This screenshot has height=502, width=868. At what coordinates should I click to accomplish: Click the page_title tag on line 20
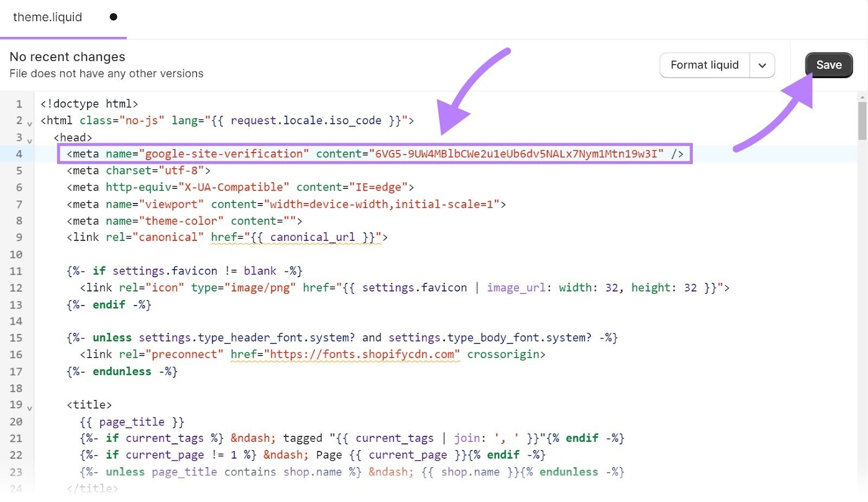(x=131, y=422)
